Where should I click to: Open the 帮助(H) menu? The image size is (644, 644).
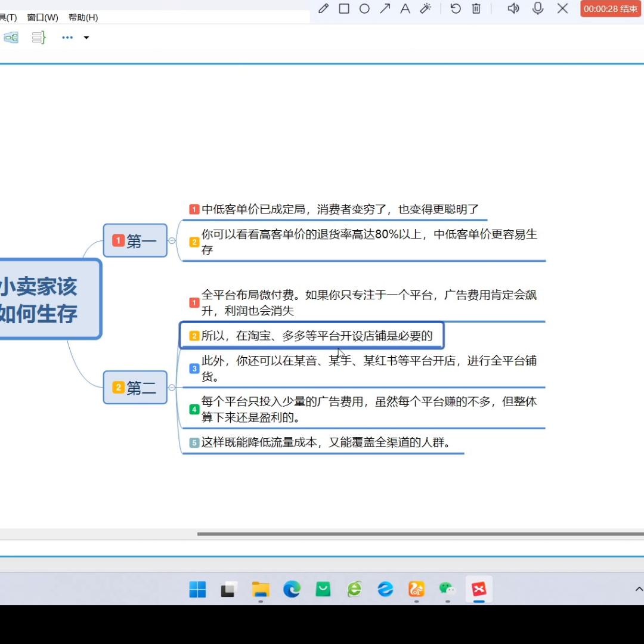click(83, 18)
